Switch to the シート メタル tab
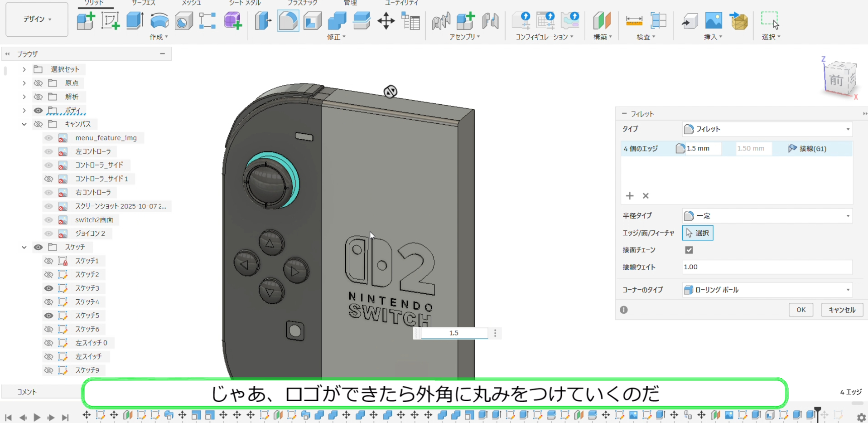868x423 pixels. 245,3
